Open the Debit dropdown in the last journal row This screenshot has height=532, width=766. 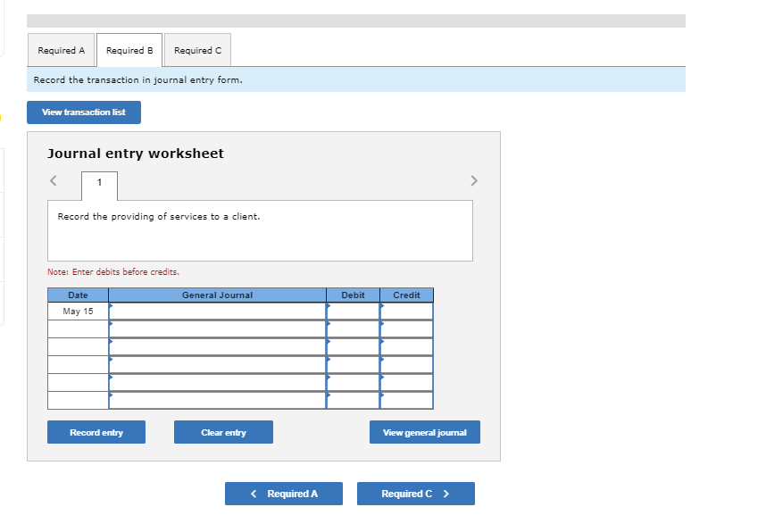point(330,400)
